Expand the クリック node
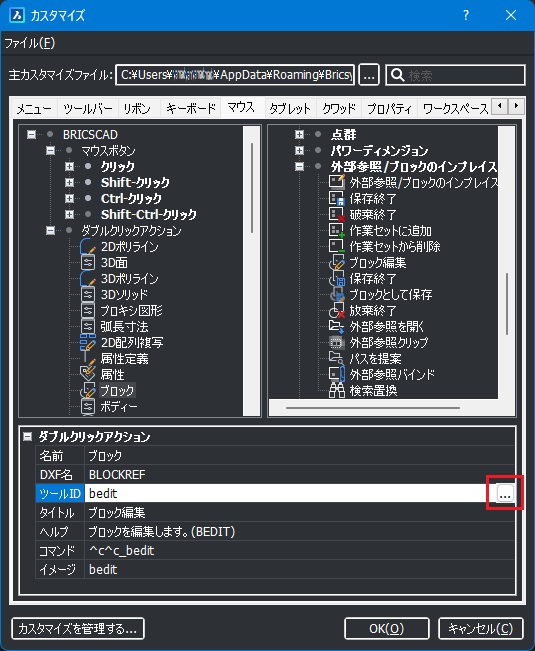This screenshot has height=651, width=535. 69,166
